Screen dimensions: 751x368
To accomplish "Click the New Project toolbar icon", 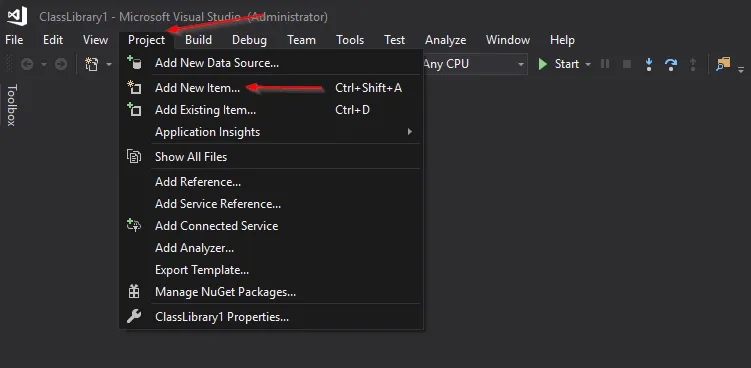I will [91, 64].
